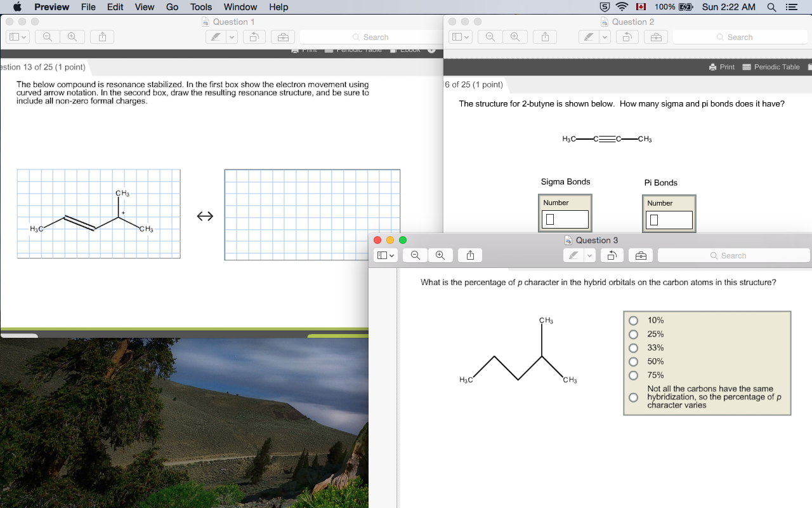
Task: Click share icon in Question 2 toolbar
Action: coord(545,37)
